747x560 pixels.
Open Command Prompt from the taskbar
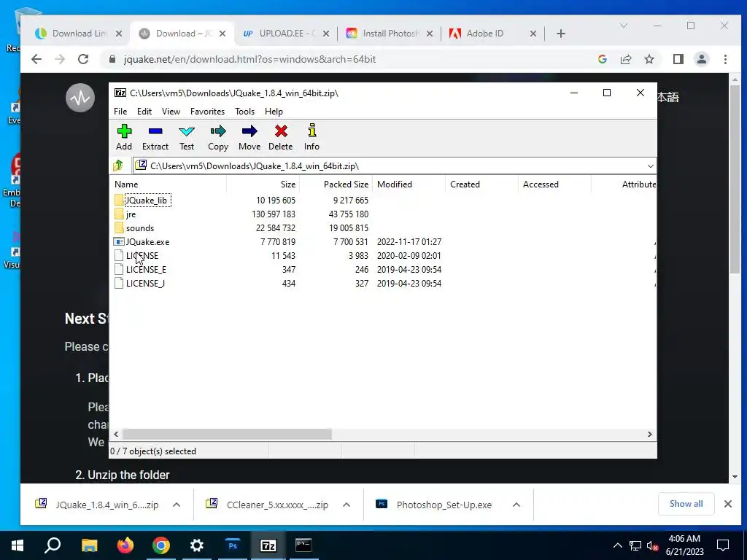pos(303,545)
